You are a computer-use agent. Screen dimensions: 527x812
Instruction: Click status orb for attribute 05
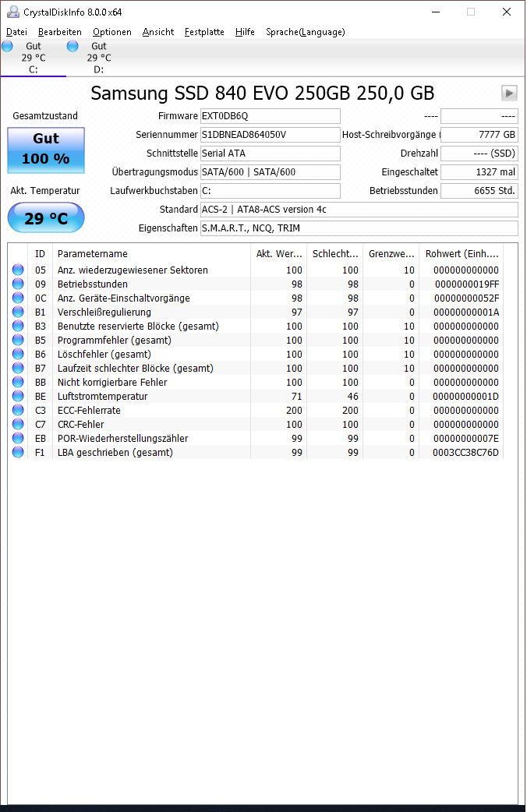18,270
